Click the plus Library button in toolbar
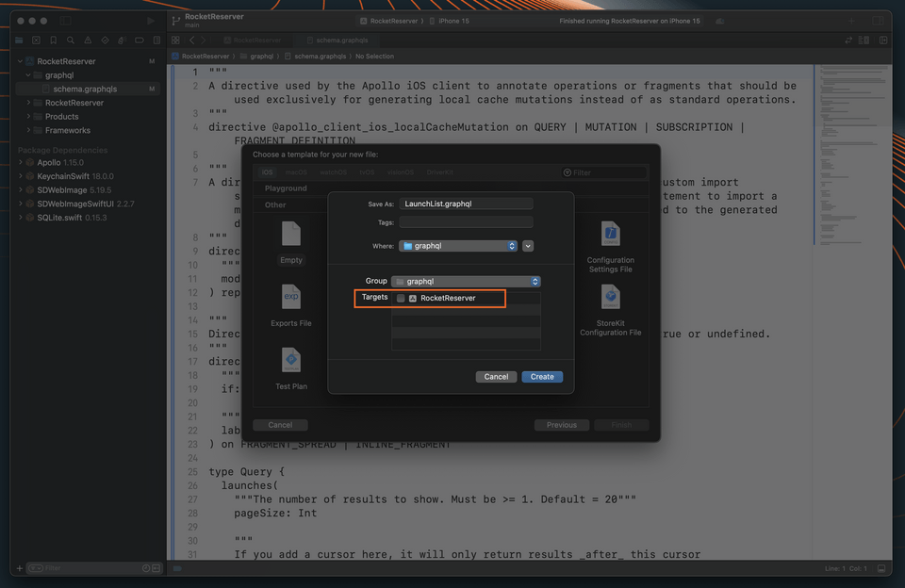This screenshot has height=588, width=905. [x=851, y=21]
